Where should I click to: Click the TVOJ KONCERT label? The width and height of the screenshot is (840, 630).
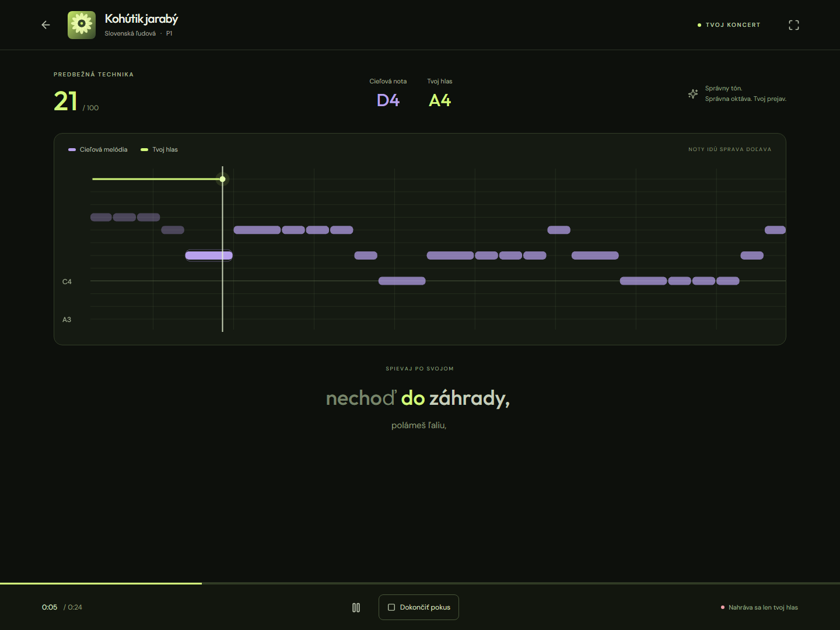coord(733,25)
